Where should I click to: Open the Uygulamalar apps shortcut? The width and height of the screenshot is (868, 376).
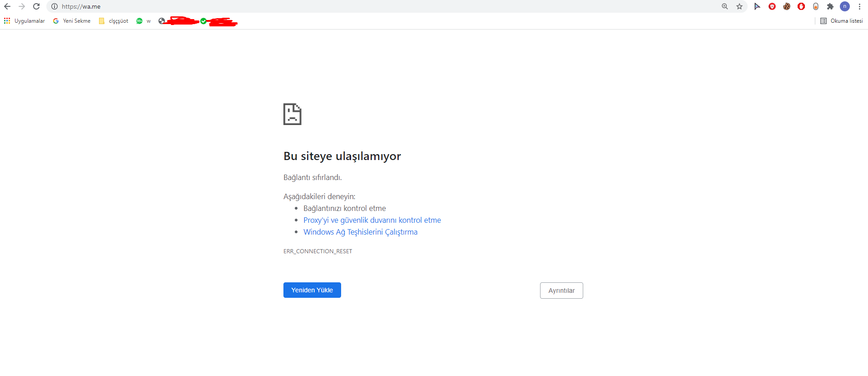25,21
